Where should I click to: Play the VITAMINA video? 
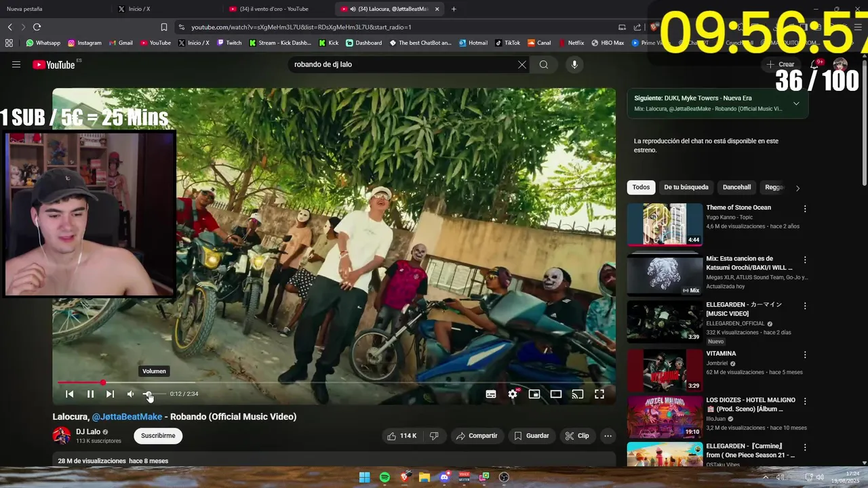(x=665, y=370)
